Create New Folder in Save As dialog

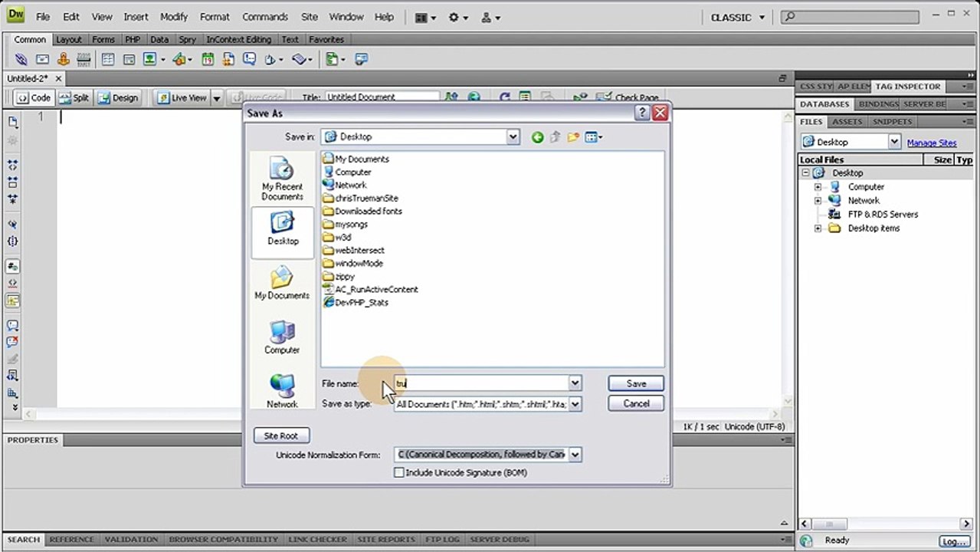point(572,137)
